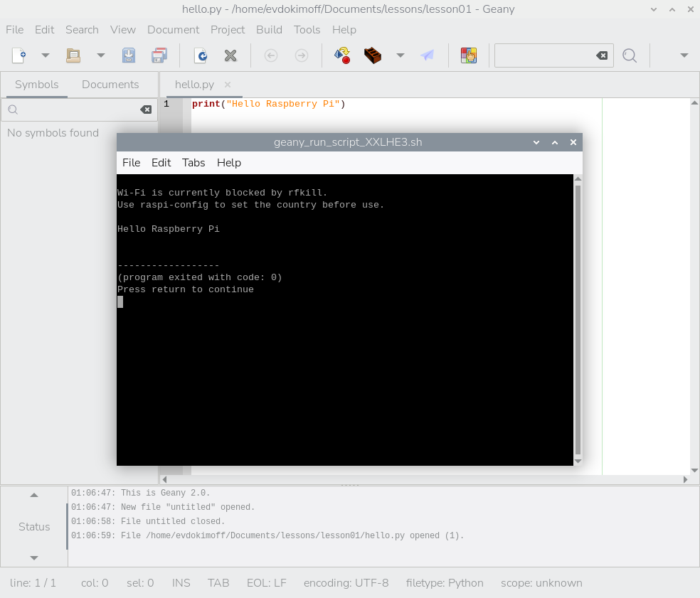Reload the current file from disk
700x598 pixels.
point(201,55)
